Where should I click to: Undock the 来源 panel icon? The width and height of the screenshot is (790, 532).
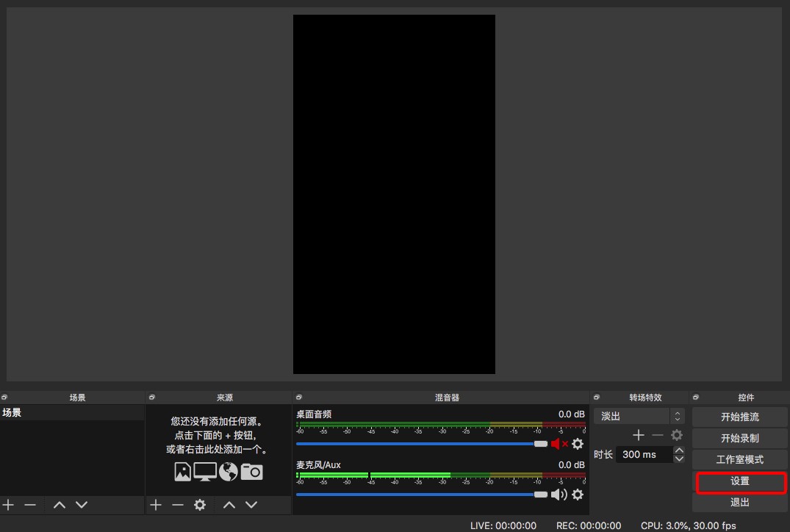[151, 397]
